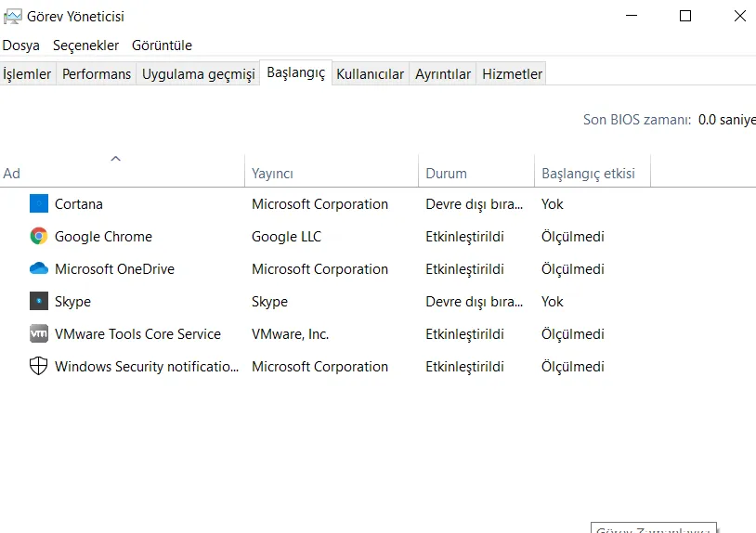Click VMware's Etkinleştirildi status
This screenshot has width=756, height=533.
click(x=464, y=334)
